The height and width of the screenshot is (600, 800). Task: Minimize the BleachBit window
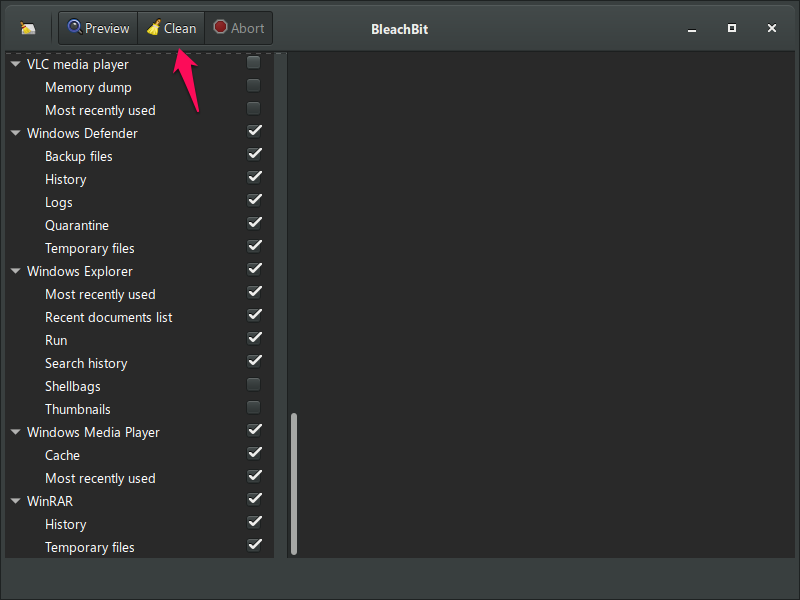tap(692, 30)
